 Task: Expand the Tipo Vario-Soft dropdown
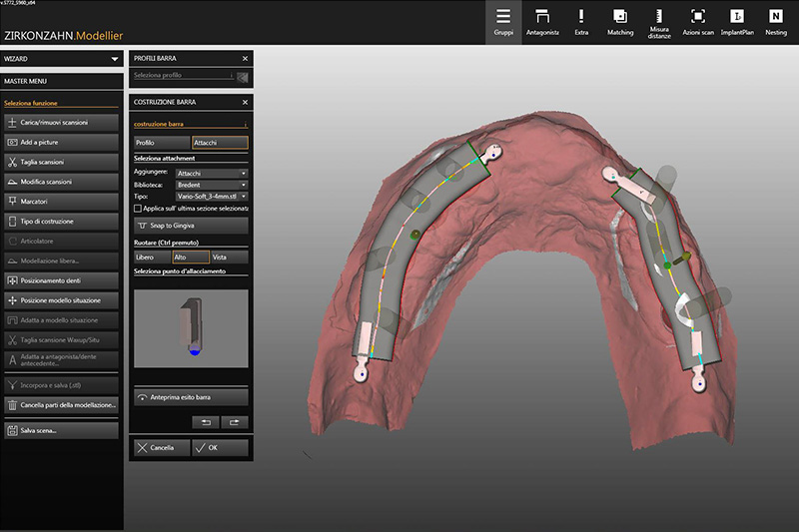click(x=211, y=197)
